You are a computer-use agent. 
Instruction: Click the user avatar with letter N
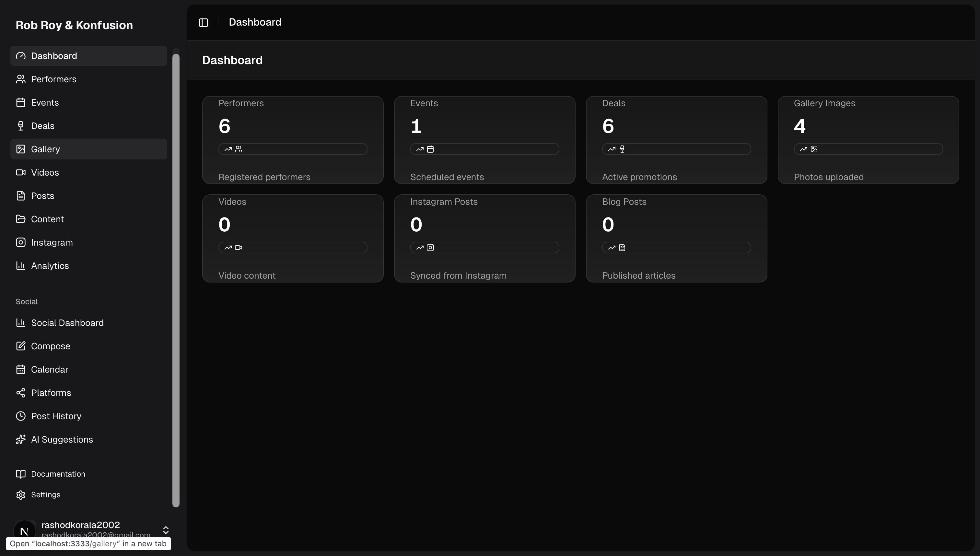tap(24, 530)
